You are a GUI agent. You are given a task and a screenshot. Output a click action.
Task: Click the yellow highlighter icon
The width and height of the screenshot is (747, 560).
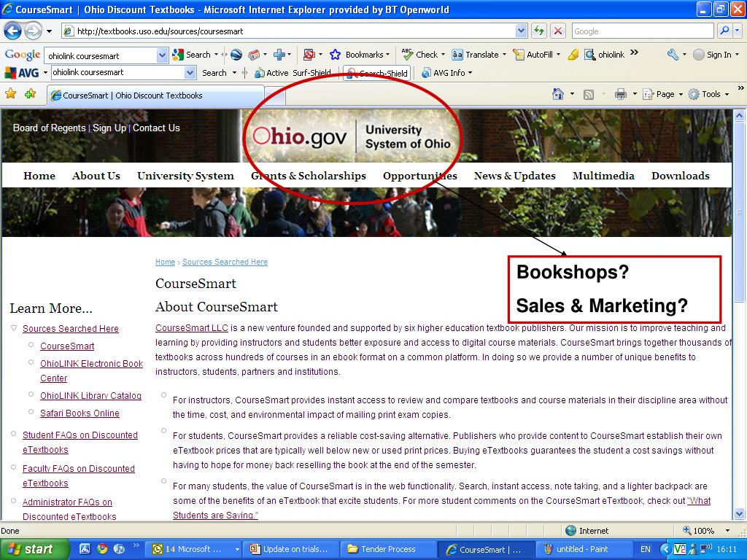click(573, 55)
